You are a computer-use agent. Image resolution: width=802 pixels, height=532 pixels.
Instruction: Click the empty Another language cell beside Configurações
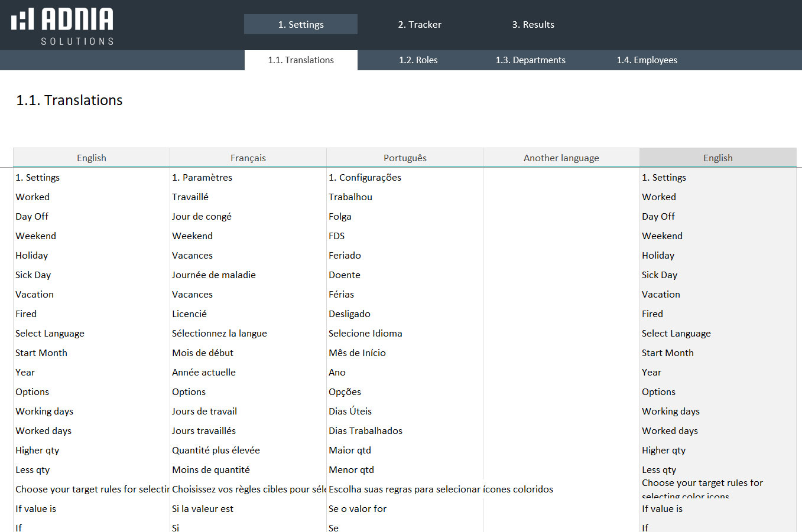(x=561, y=178)
